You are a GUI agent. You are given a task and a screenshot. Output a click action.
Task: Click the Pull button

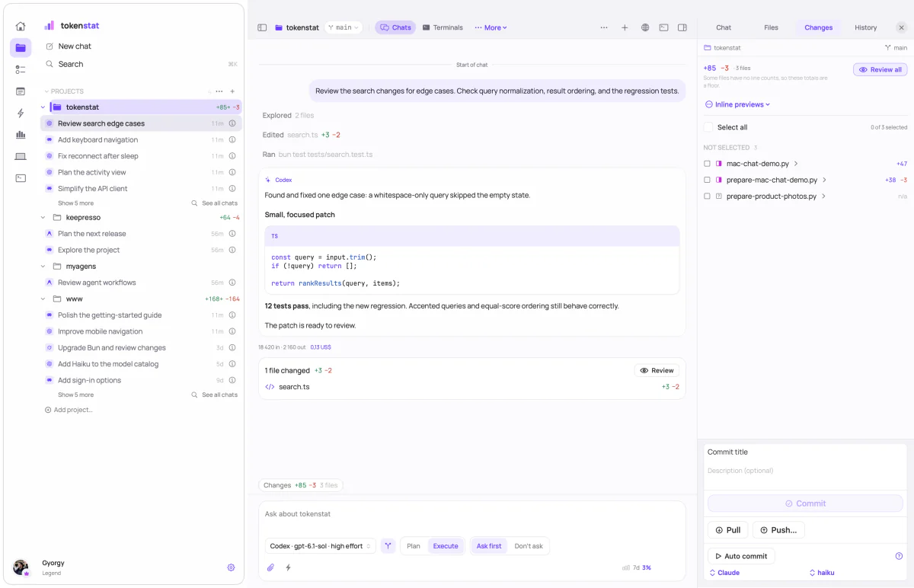click(x=727, y=530)
